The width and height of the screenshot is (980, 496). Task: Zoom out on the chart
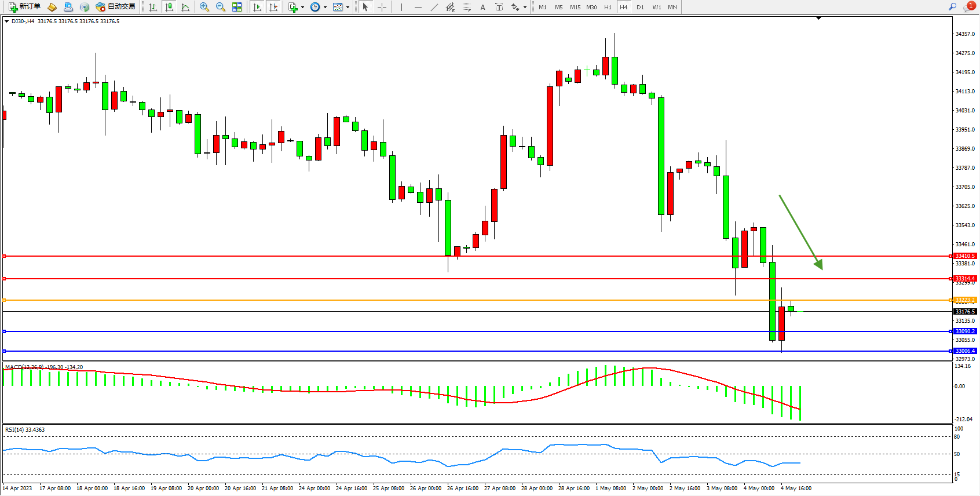[x=221, y=7]
